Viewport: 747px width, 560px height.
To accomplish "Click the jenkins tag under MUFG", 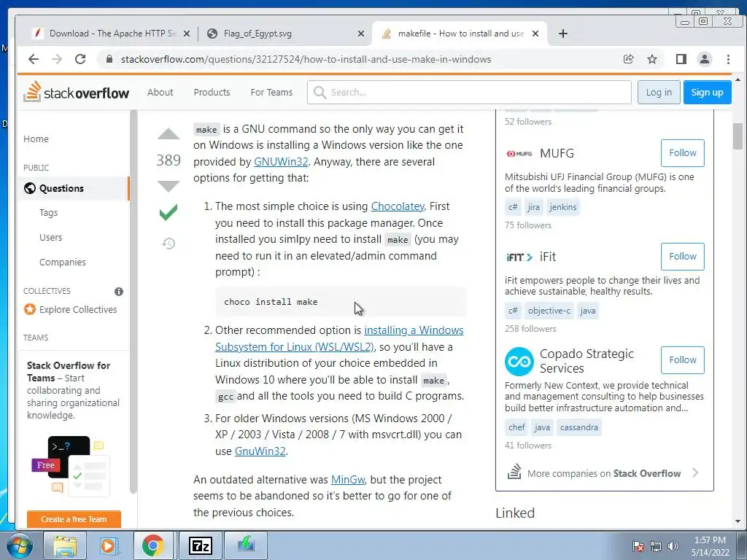I will click(562, 207).
